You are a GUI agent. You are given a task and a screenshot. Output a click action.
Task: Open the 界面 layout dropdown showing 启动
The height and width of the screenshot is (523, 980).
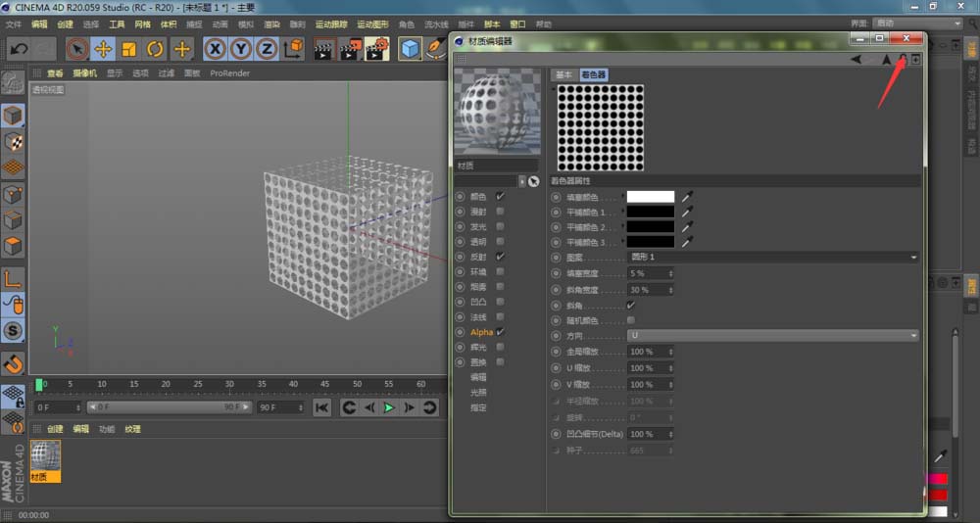(x=917, y=24)
